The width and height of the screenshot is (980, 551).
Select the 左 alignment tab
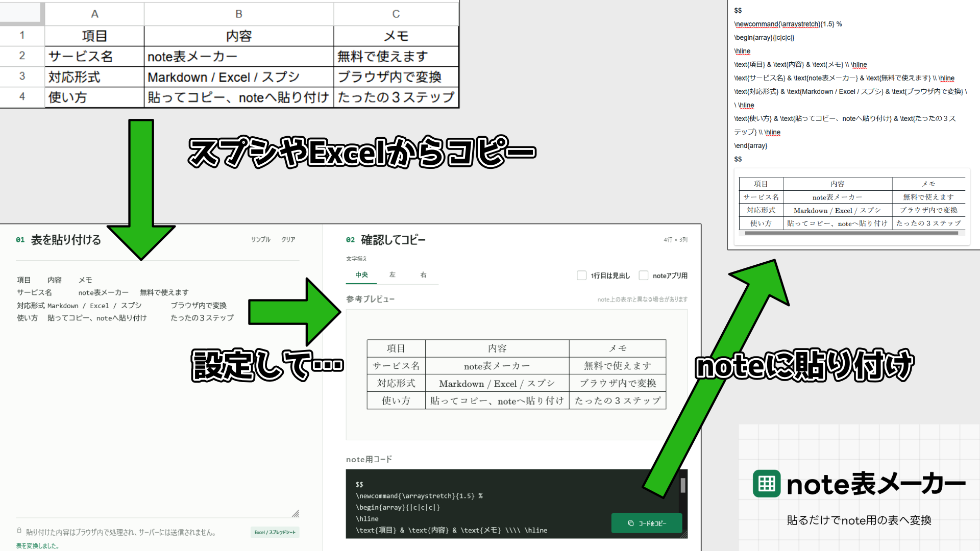click(392, 275)
